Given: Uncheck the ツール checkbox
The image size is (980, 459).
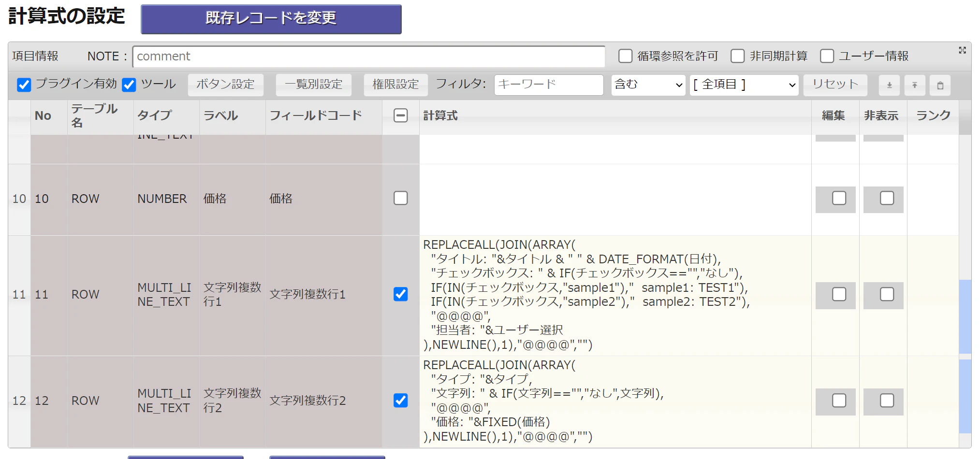Looking at the screenshot, I should tap(129, 85).
